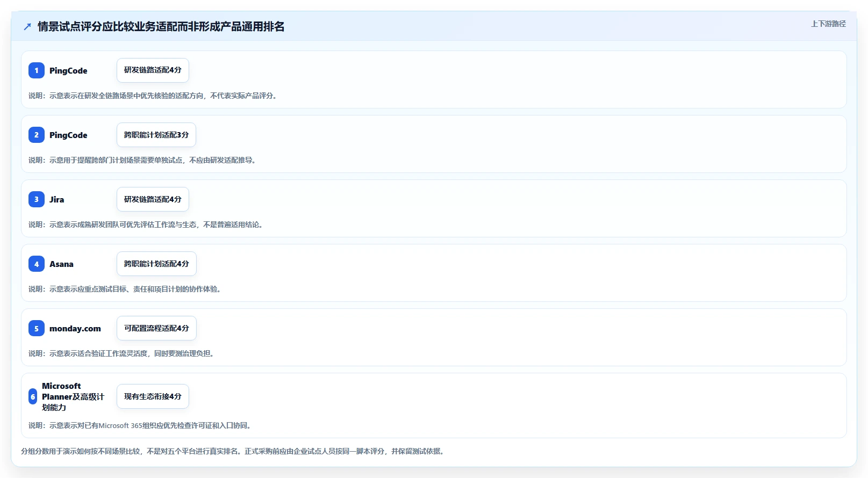Viewport: 868px width, 478px height.
Task: Click the note about Microsoft 365组织
Action: click(x=140, y=425)
